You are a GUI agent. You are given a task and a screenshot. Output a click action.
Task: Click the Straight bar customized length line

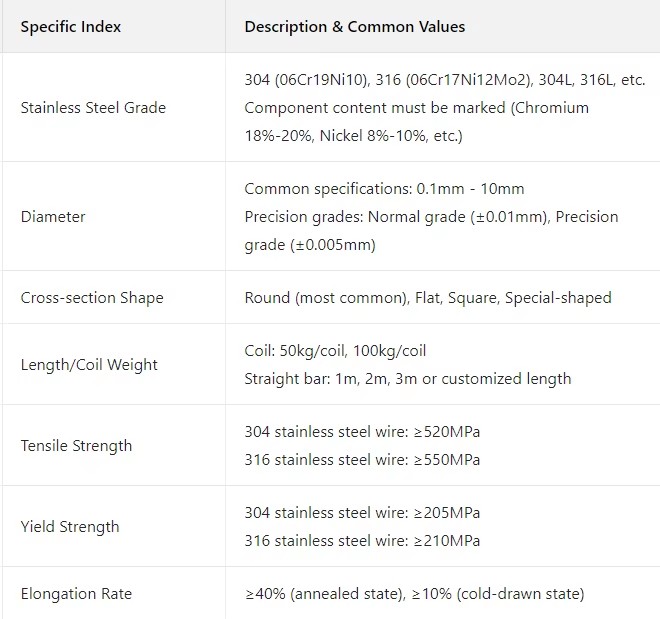coord(407,379)
